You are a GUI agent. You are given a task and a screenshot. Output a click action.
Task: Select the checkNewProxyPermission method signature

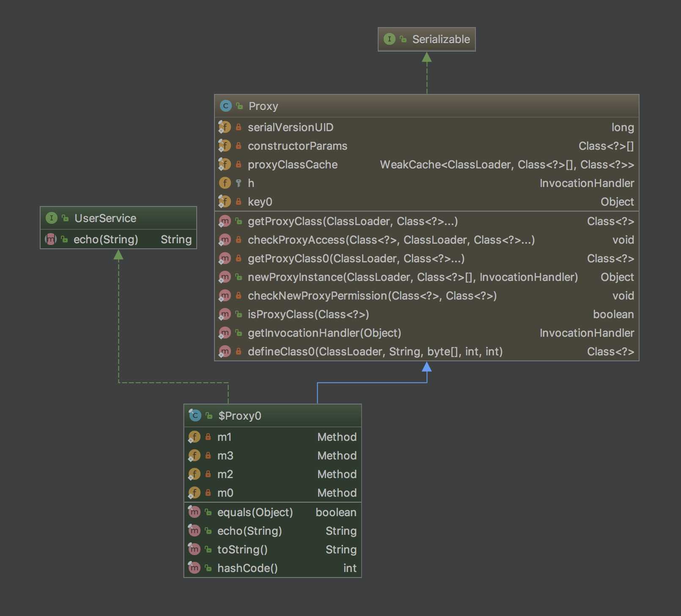click(372, 296)
